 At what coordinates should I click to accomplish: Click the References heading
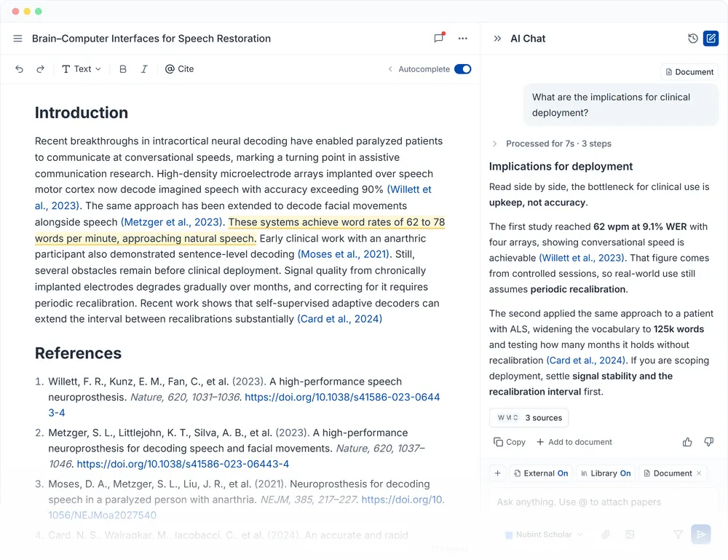click(78, 353)
